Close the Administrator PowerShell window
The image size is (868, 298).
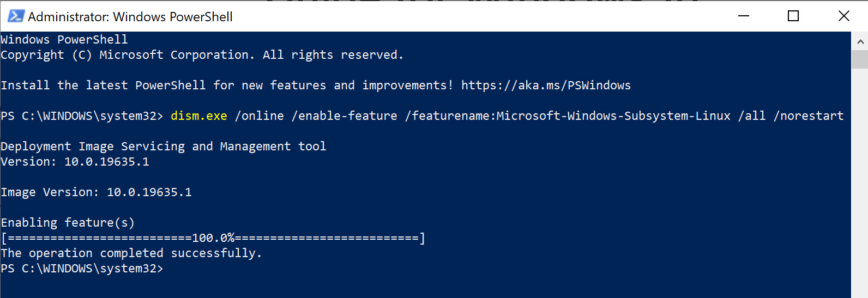tap(843, 16)
